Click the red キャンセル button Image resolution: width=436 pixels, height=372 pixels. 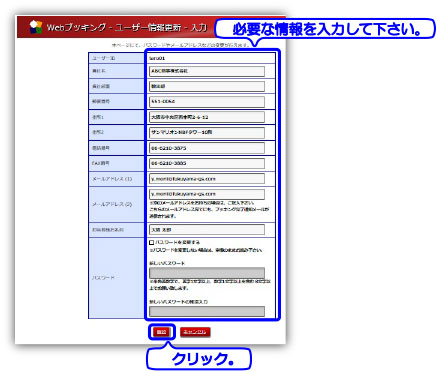point(195,332)
